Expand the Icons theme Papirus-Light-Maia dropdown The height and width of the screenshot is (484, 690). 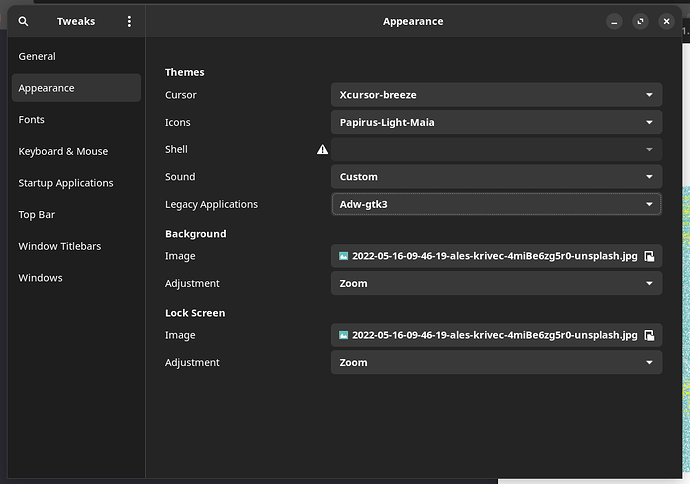(496, 122)
